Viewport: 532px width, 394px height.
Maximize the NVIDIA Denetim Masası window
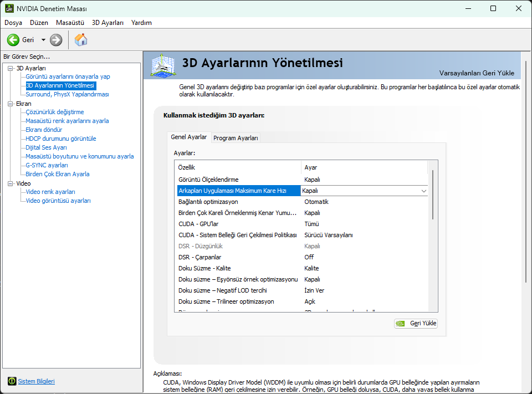click(x=493, y=8)
